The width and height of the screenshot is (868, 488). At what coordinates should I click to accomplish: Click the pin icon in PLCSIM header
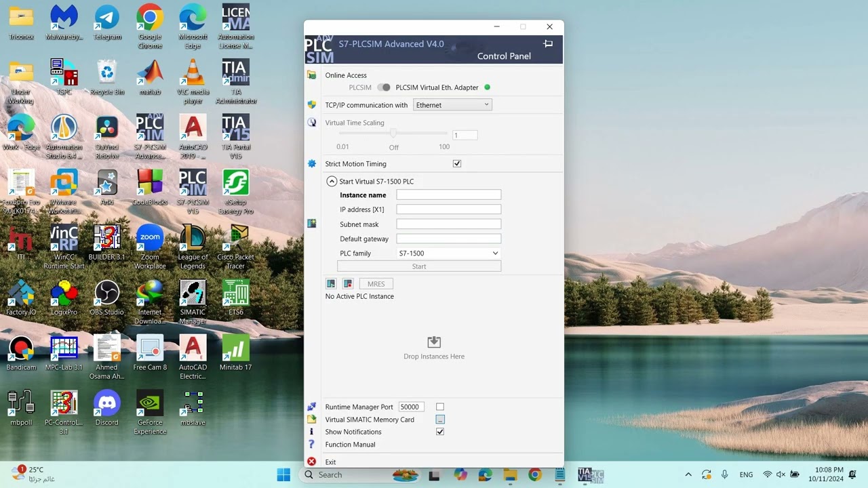(548, 43)
